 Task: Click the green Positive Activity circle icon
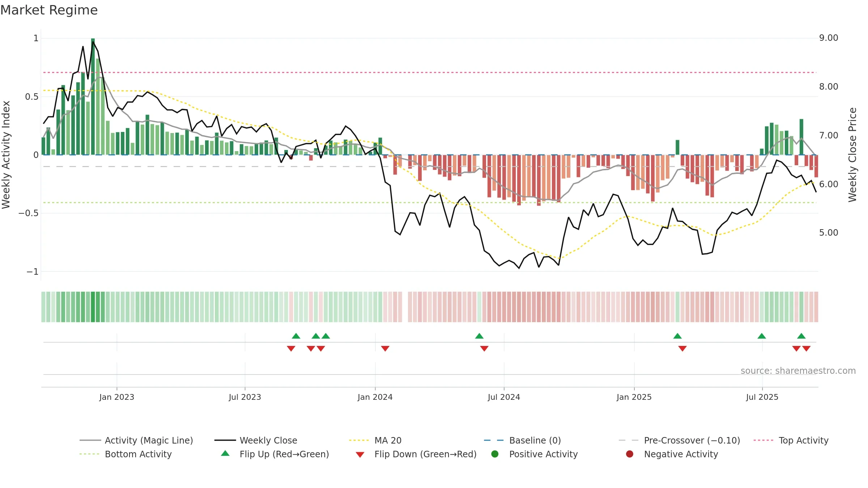tap(495, 454)
